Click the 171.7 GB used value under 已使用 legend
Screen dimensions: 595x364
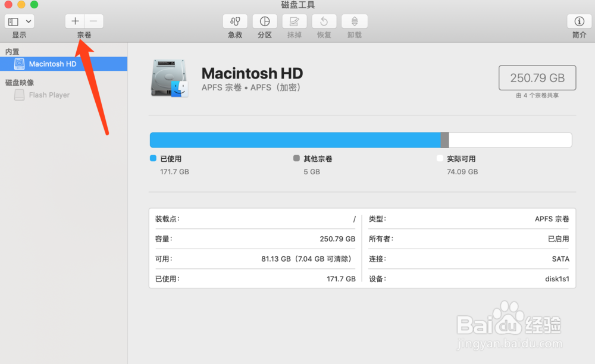tap(174, 172)
